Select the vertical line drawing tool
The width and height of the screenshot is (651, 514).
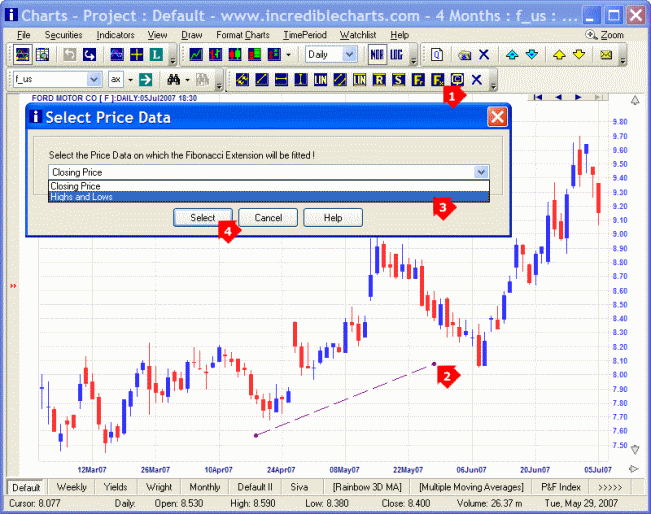click(301, 79)
